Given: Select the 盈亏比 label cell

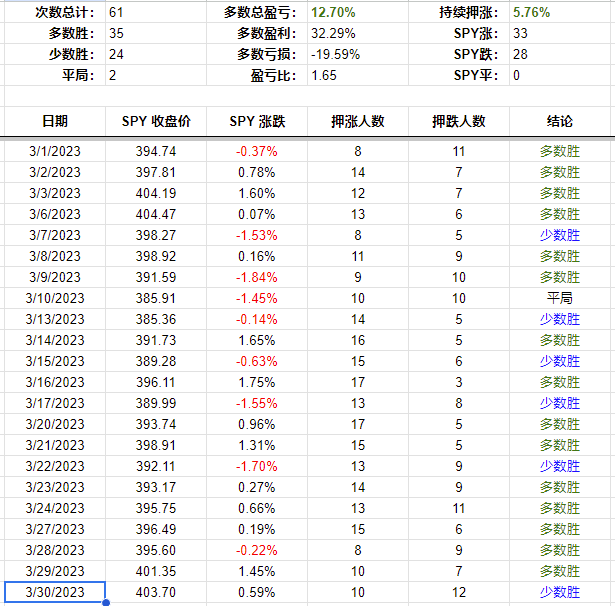Looking at the screenshot, I should tap(257, 75).
